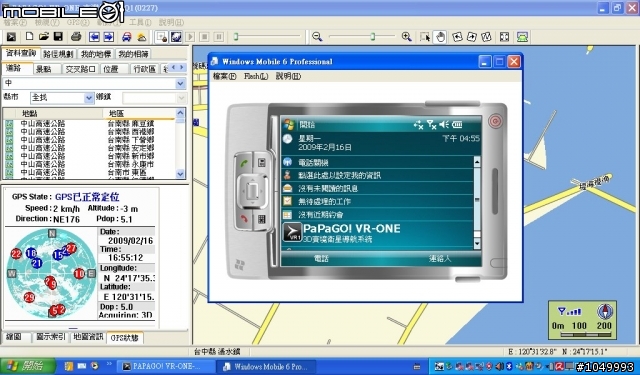The height and width of the screenshot is (375, 640).
Task: Click the 地區 column header
Action: click(x=139, y=113)
